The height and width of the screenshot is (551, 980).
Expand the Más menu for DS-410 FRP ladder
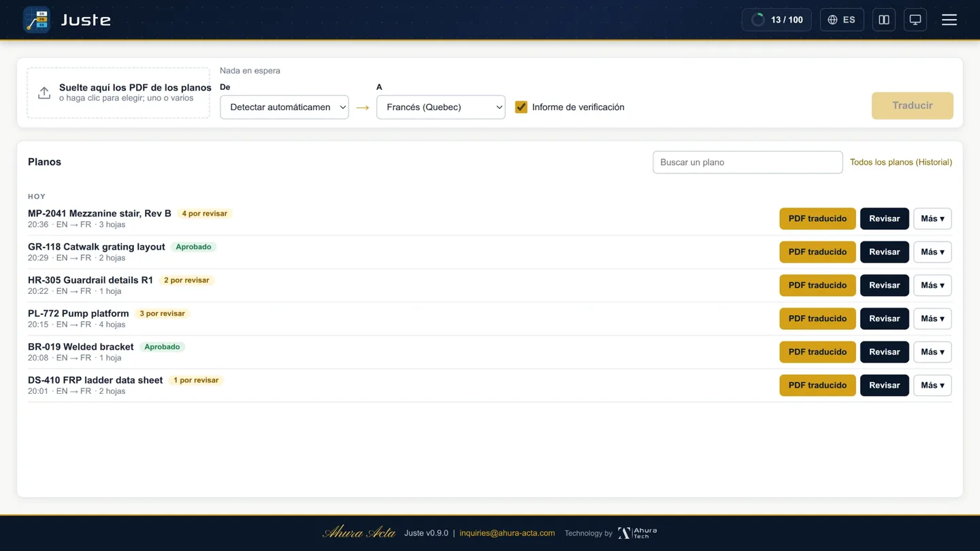(932, 385)
